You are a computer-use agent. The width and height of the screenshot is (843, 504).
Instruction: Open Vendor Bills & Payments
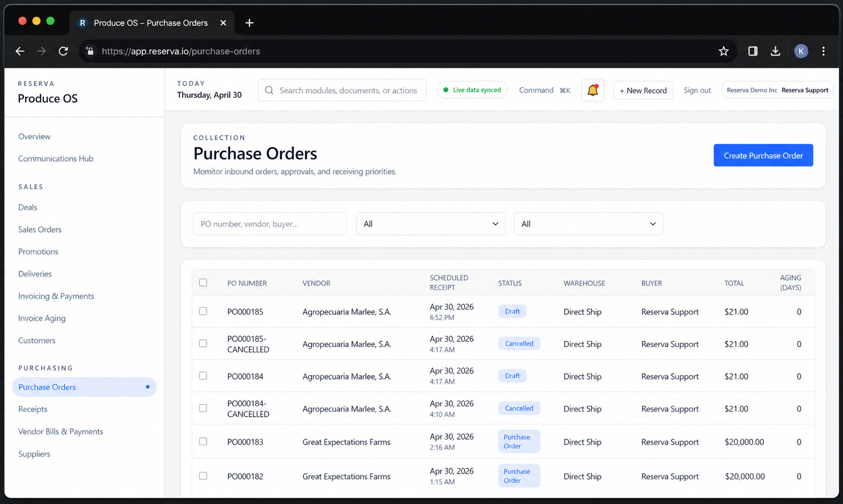pos(60,432)
